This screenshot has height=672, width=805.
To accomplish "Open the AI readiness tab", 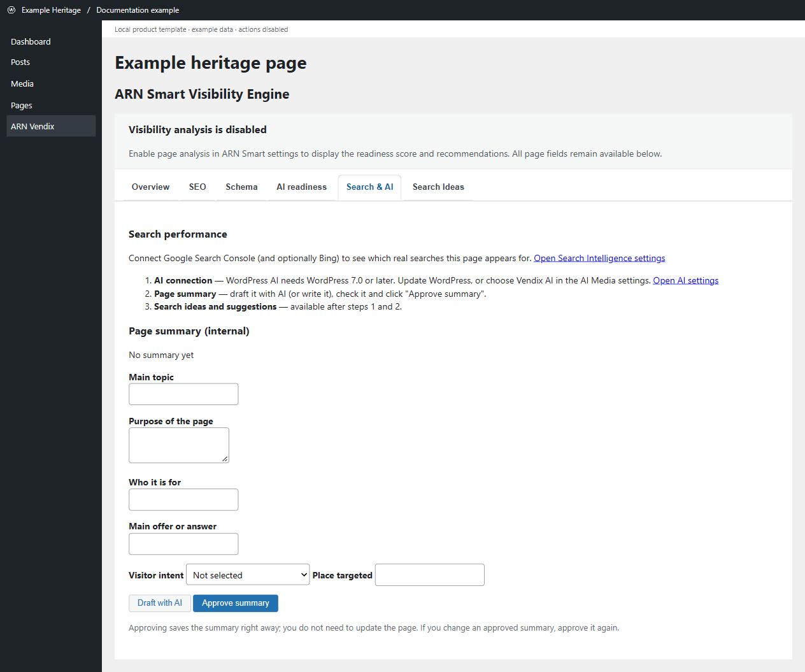I will point(301,187).
